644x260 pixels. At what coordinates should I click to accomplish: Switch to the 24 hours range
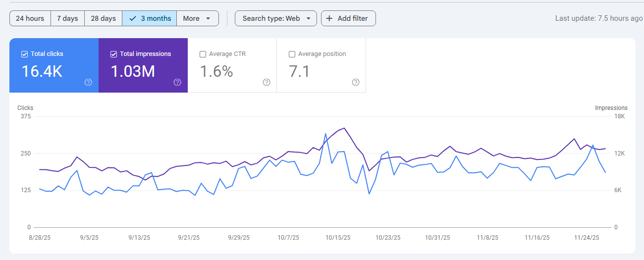(30, 18)
